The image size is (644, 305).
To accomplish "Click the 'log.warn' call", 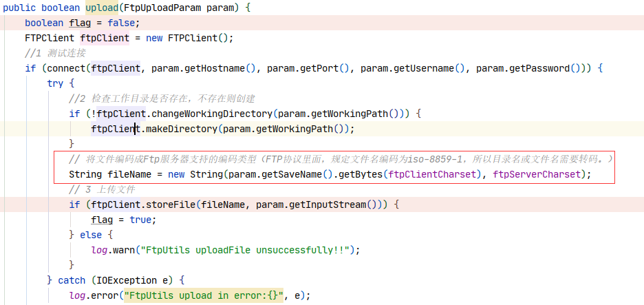I will (113, 250).
